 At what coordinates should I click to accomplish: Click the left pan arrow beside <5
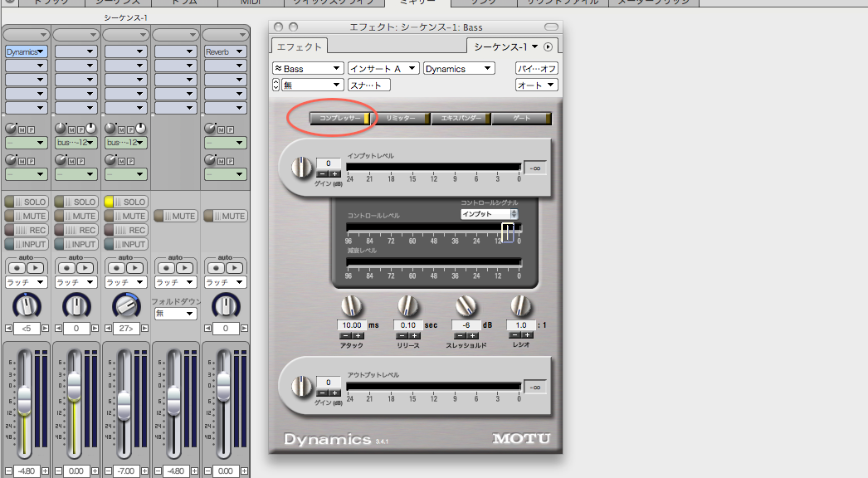(x=9, y=329)
